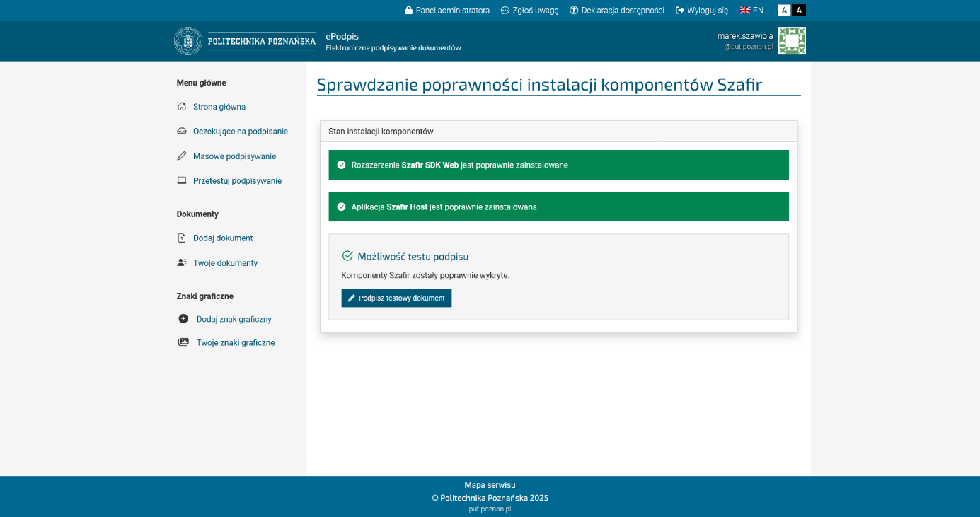Click the user icon beside Twoje dokumenty

182,263
